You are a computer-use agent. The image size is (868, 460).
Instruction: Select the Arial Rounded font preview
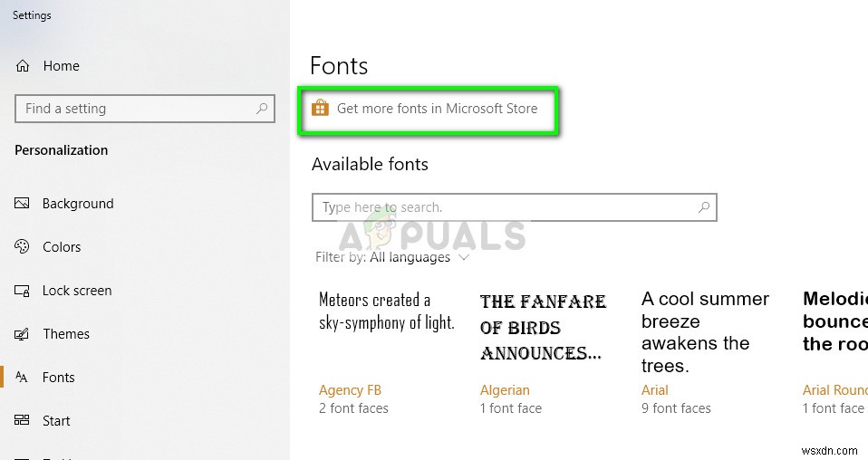pos(834,321)
